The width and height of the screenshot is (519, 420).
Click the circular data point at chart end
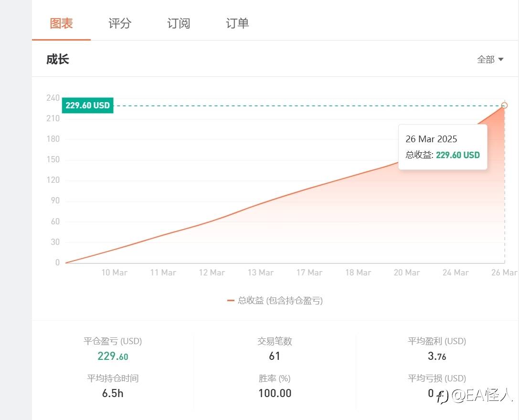505,105
